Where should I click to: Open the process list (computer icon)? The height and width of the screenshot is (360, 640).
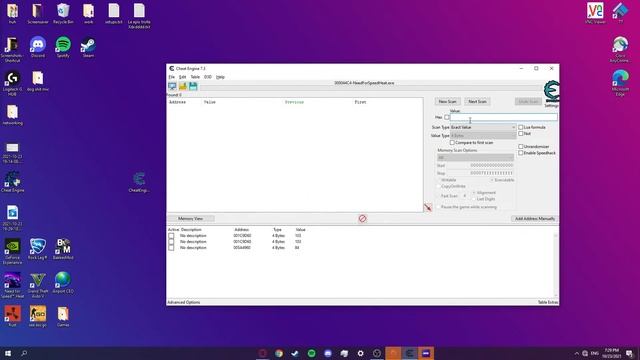pyautogui.click(x=172, y=86)
